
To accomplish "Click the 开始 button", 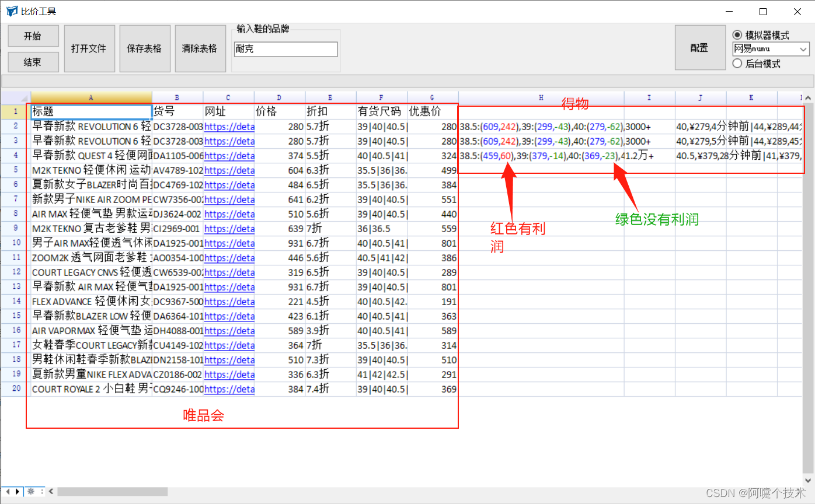I will (33, 36).
